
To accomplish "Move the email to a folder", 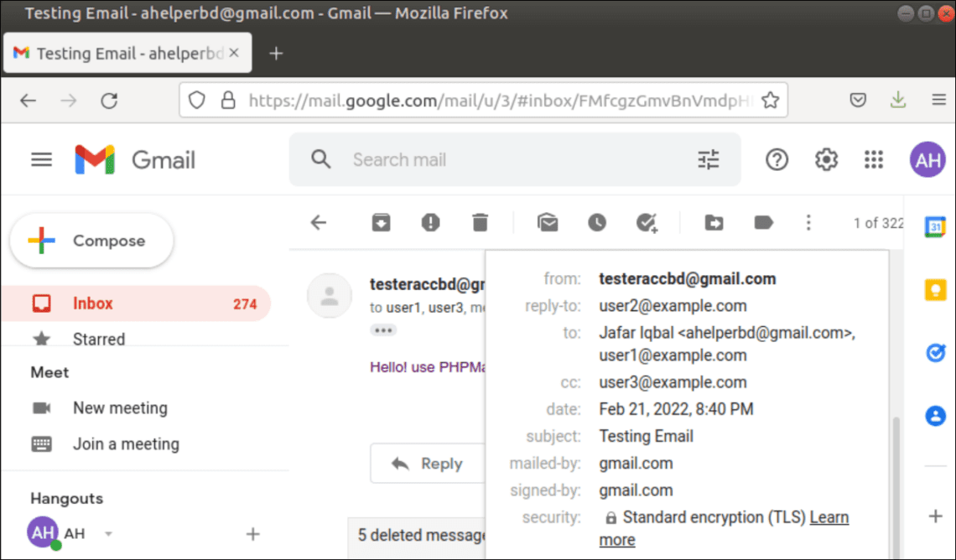I will coord(714,222).
